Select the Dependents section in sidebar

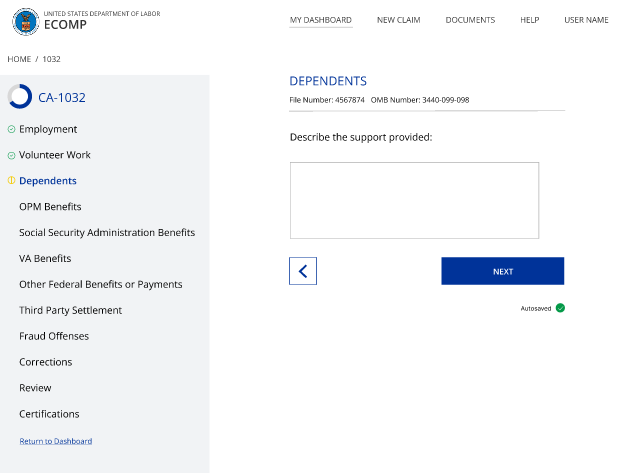tap(48, 181)
